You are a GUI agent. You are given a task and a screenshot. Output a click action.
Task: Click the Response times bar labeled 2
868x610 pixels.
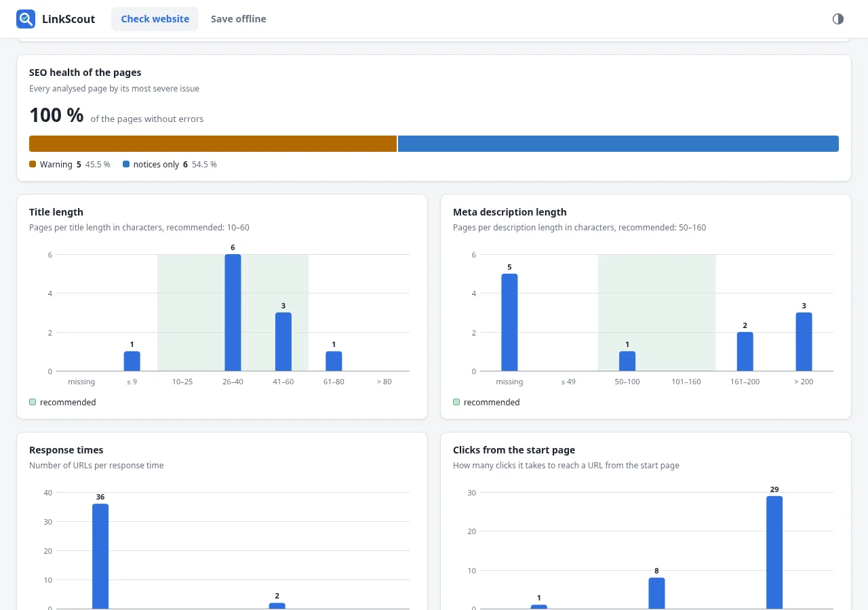point(277,606)
